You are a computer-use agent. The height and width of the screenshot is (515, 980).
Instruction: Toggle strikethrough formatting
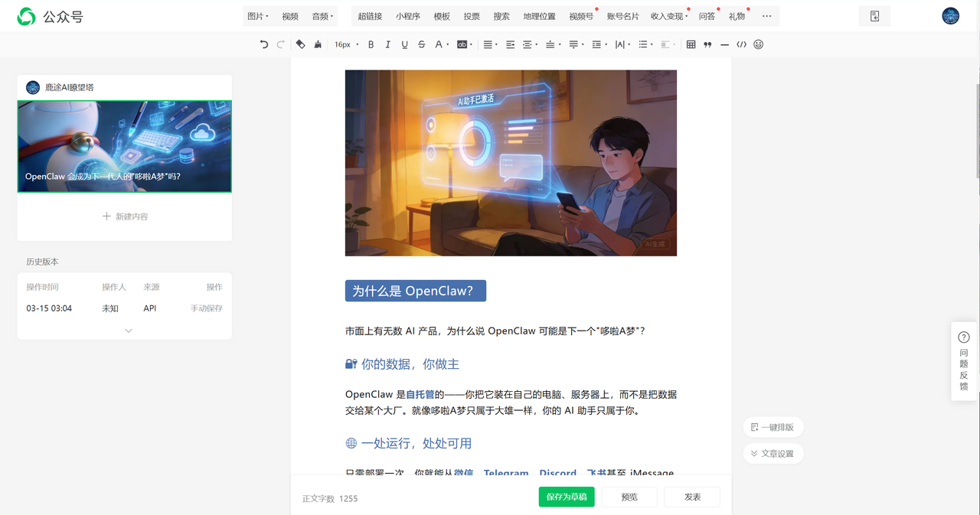click(422, 44)
